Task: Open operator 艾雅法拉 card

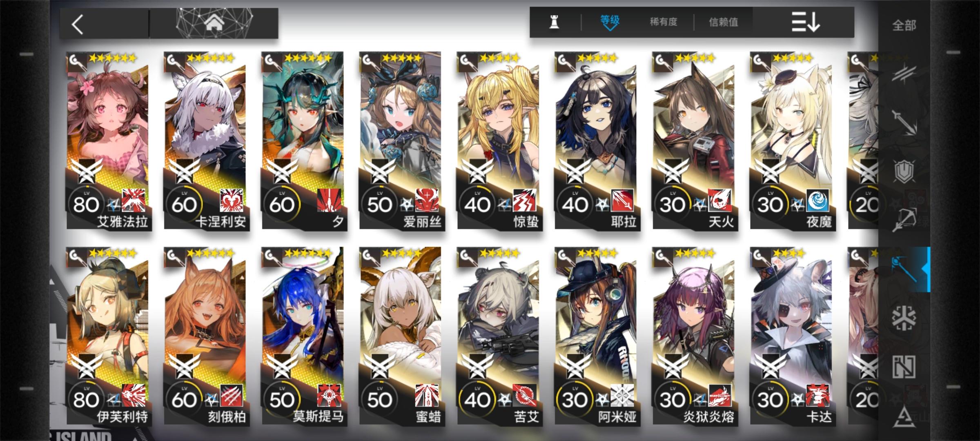Action: coord(108,141)
